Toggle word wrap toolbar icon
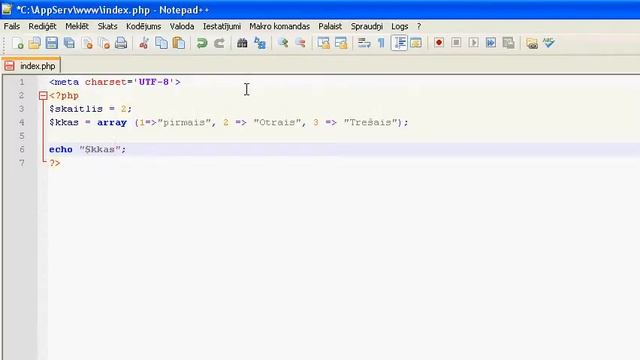This screenshot has width=640, height=360. click(x=364, y=43)
